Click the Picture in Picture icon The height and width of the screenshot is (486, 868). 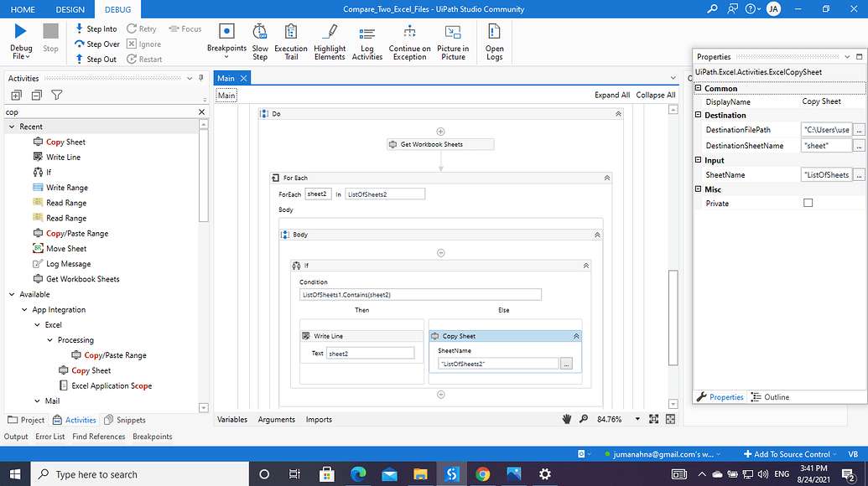453,32
